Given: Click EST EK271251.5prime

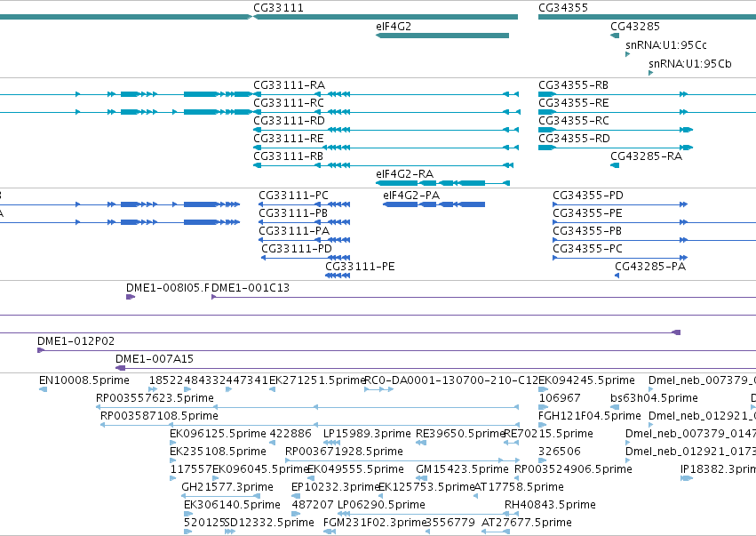Looking at the screenshot, I should (x=272, y=389).
